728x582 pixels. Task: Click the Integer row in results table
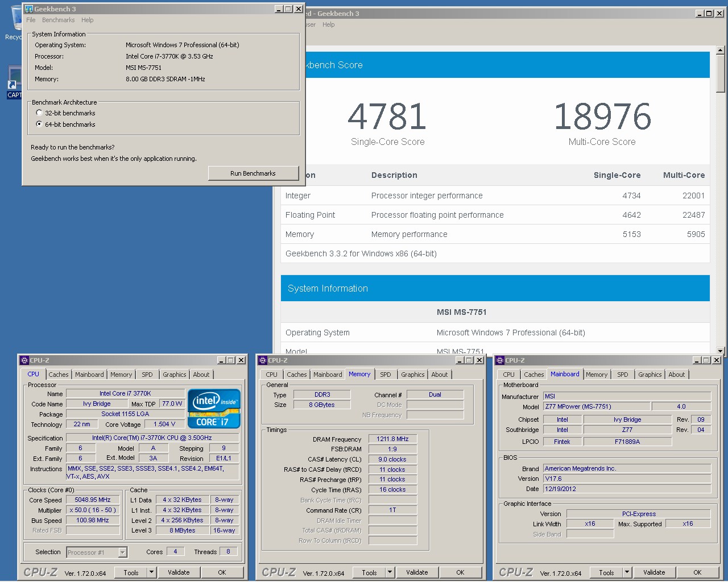(495, 196)
